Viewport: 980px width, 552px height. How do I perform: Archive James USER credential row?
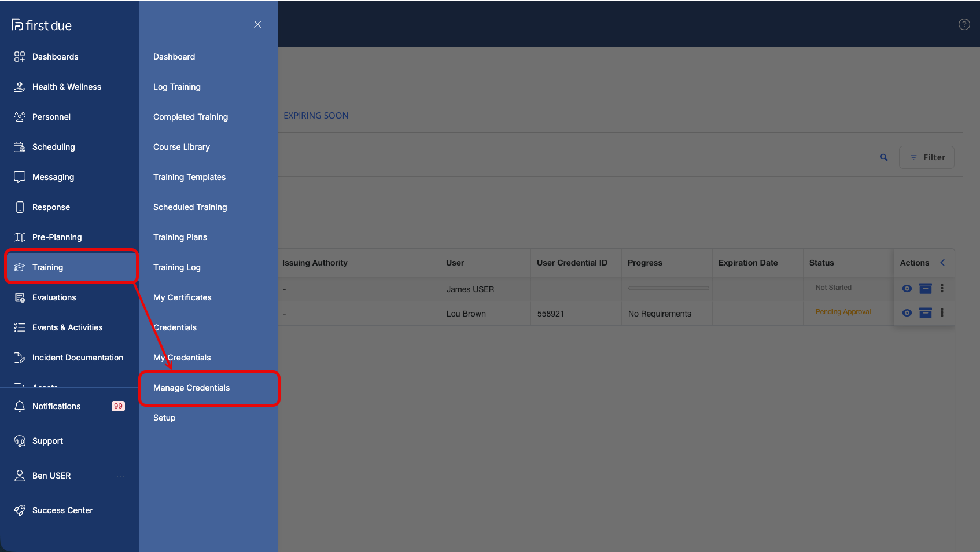click(x=926, y=288)
